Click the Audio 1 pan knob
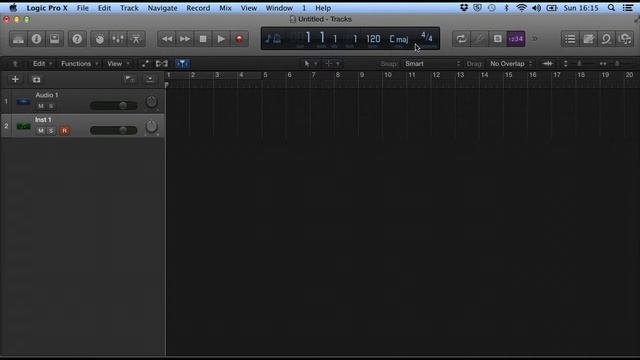 click(x=151, y=102)
